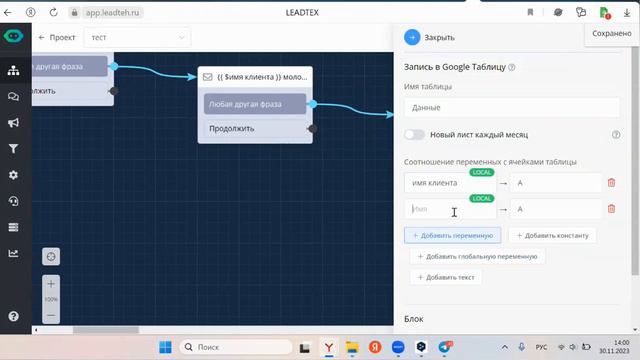Toggle 'Новый лист каждый месяц' switch

click(x=414, y=135)
